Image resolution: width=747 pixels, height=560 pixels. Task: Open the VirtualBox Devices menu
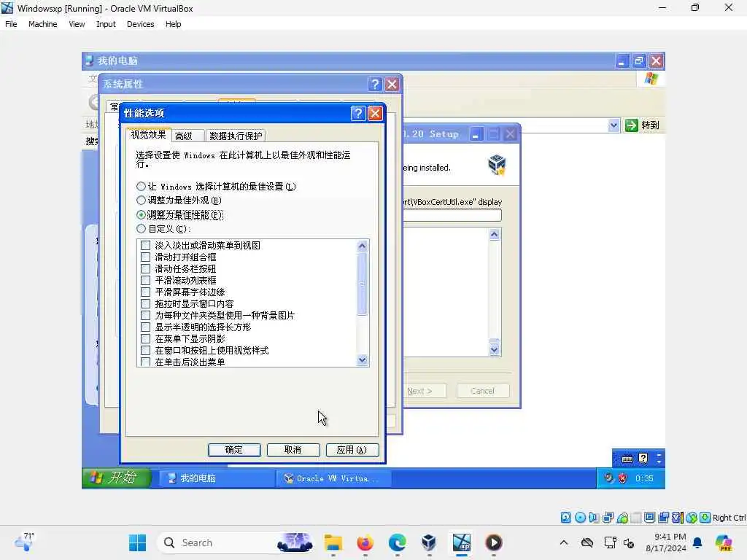click(x=140, y=24)
